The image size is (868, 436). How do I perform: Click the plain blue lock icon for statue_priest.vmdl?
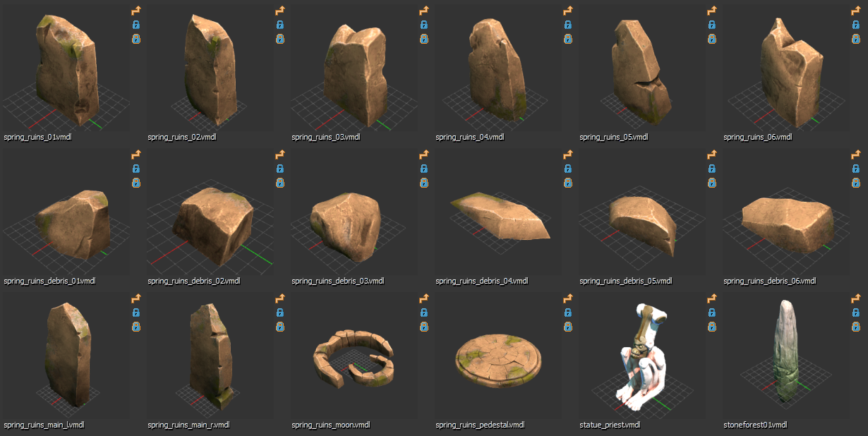(x=712, y=313)
